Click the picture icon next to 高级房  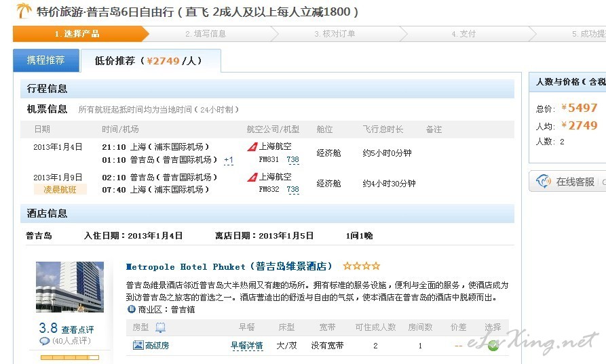138,345
